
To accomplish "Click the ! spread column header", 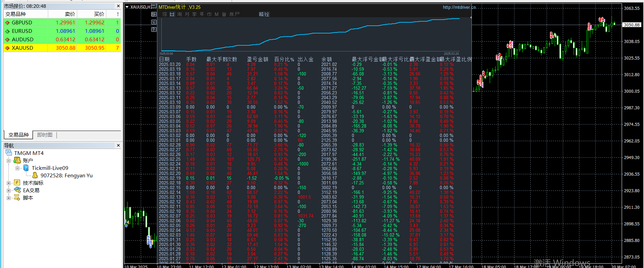I will [114, 14].
